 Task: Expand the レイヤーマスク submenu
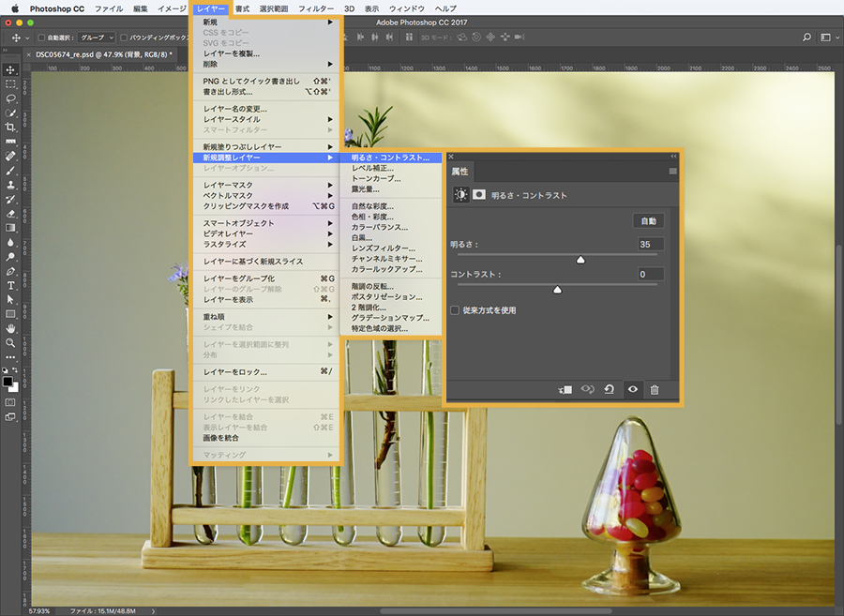tap(266, 185)
